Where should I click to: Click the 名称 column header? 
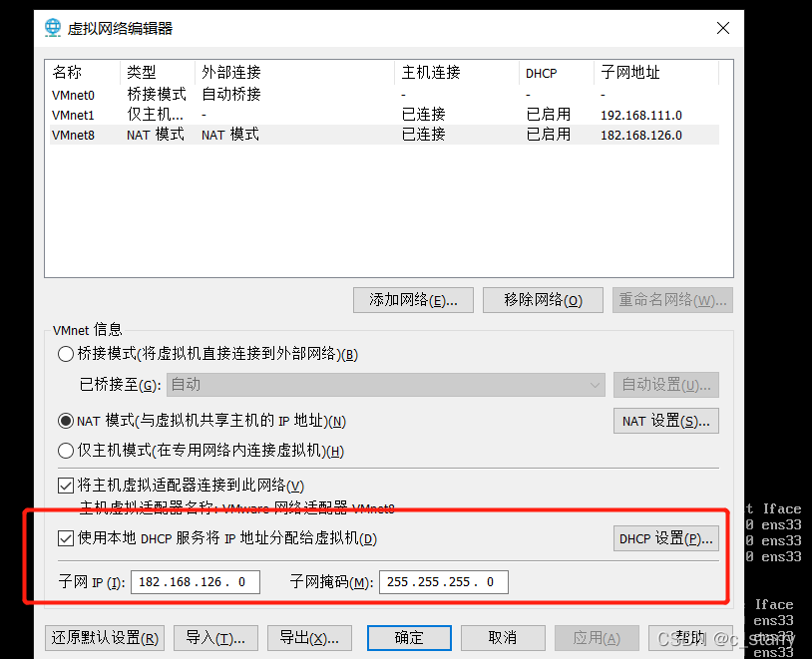pyautogui.click(x=84, y=73)
